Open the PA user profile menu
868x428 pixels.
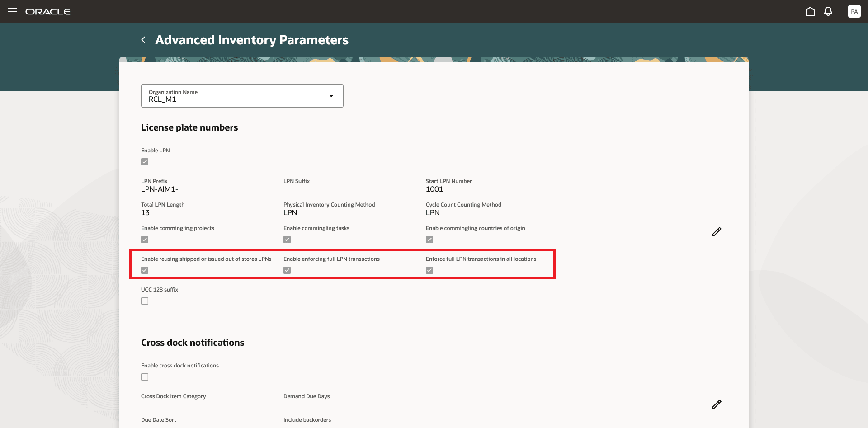pyautogui.click(x=854, y=12)
